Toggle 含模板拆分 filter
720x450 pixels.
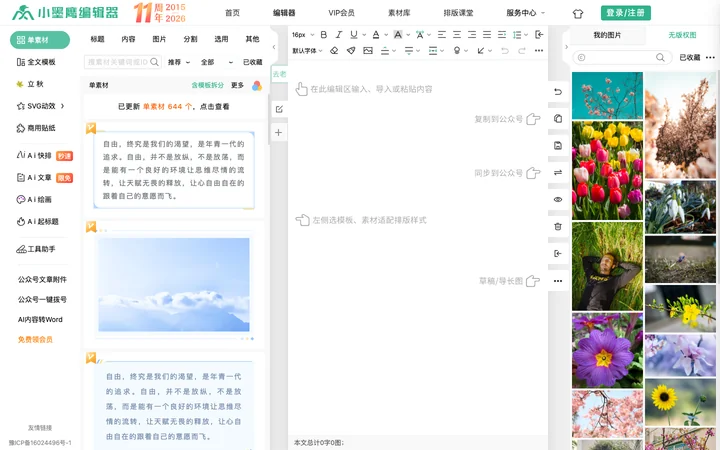(x=208, y=85)
